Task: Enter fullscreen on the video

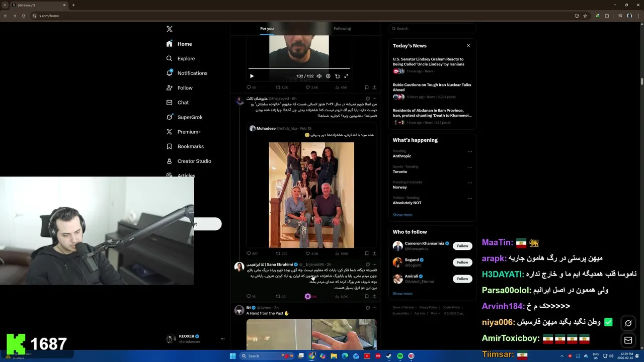Action: coord(346,76)
